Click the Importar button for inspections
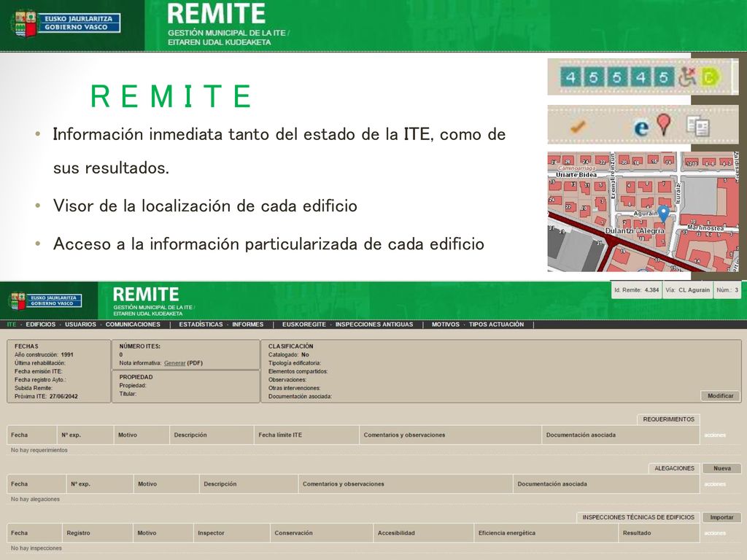 [x=721, y=517]
